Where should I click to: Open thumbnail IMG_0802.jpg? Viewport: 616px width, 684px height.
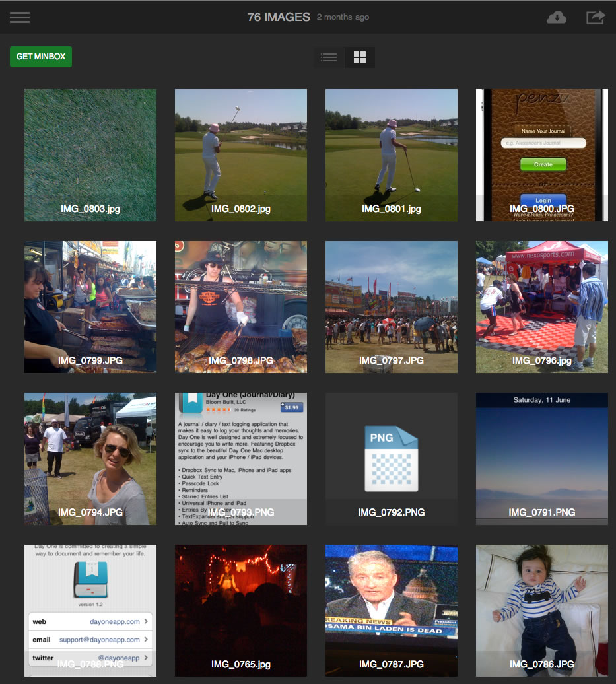pyautogui.click(x=241, y=155)
